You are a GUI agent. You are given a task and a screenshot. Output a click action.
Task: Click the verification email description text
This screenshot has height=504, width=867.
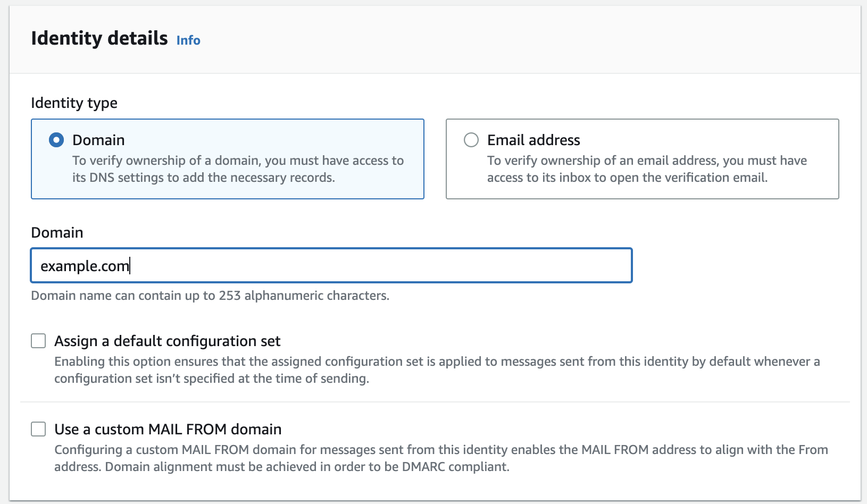pyautogui.click(x=646, y=169)
